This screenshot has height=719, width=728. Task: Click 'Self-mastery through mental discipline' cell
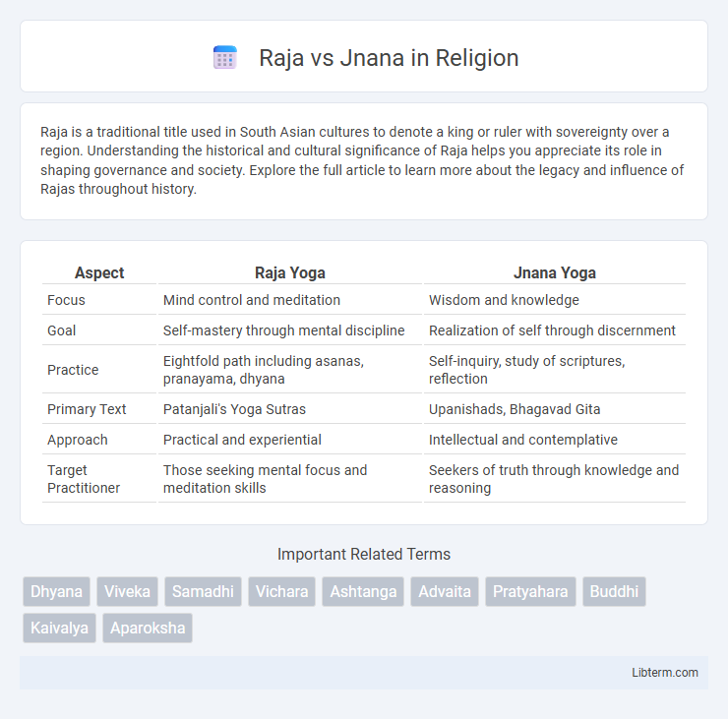click(290, 330)
